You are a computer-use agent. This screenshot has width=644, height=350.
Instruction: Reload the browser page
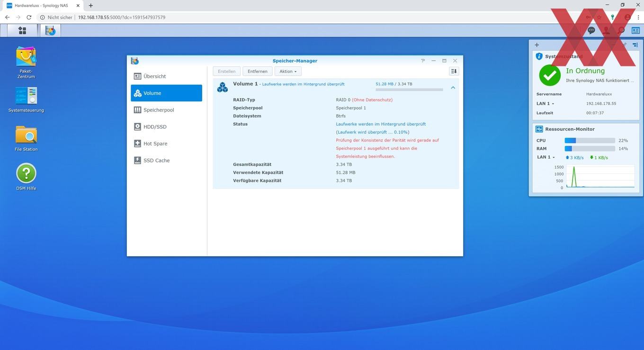(29, 17)
